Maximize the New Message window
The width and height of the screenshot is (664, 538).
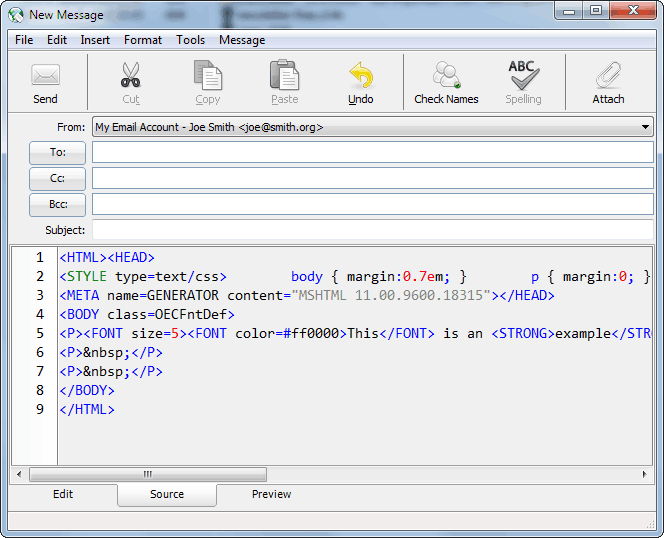point(596,10)
